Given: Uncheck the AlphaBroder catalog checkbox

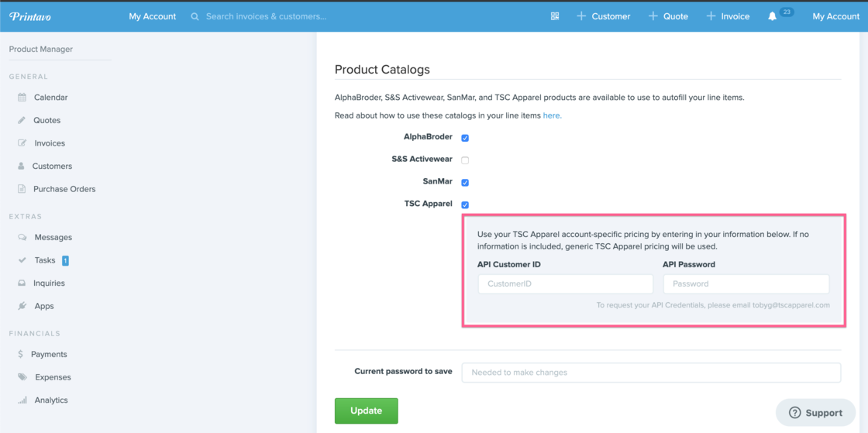Looking at the screenshot, I should [x=465, y=138].
